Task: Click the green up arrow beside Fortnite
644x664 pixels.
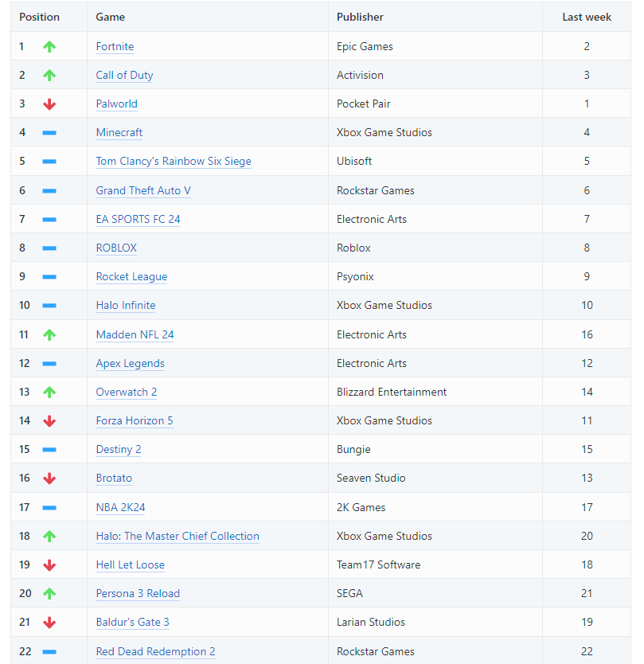Action: (49, 47)
